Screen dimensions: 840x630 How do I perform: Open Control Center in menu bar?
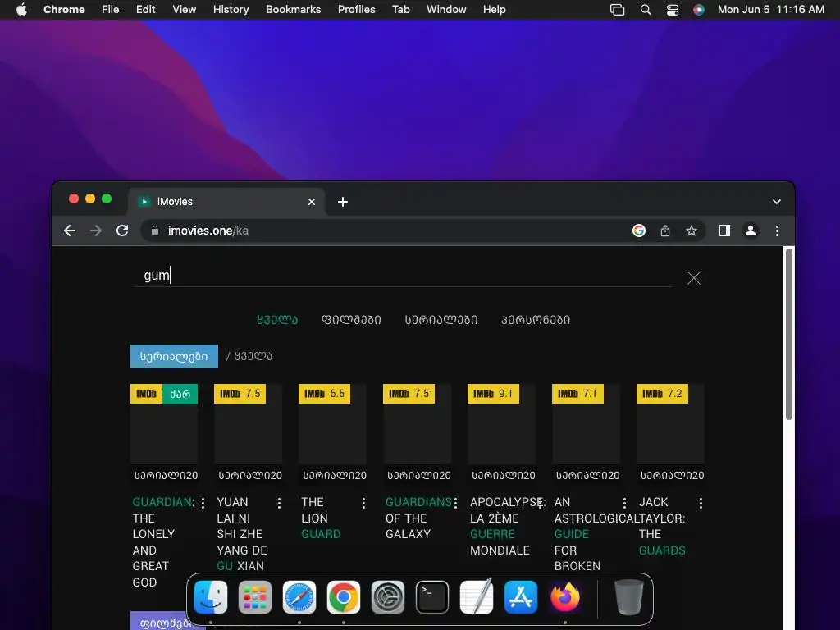673,10
